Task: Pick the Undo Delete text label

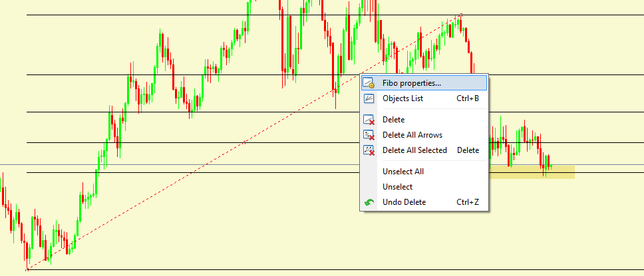Action: (x=404, y=202)
